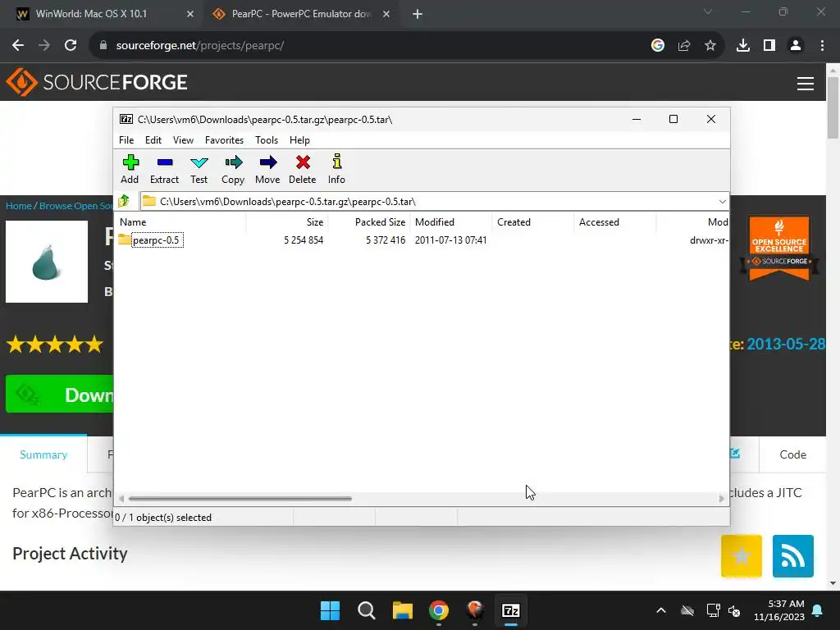Viewport: 840px width, 630px height.
Task: Sort by Created column header
Action: tap(533, 221)
